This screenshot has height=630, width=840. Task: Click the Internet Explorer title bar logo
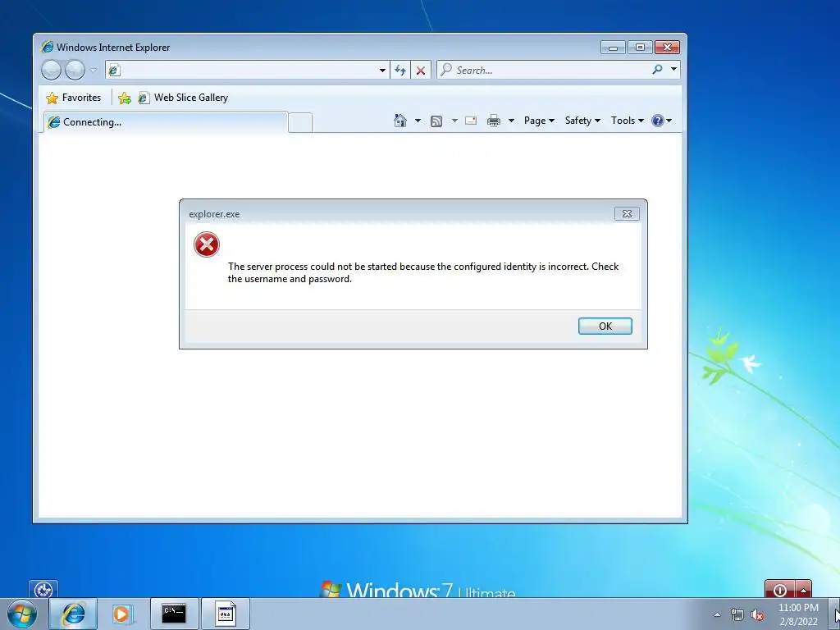(x=47, y=47)
